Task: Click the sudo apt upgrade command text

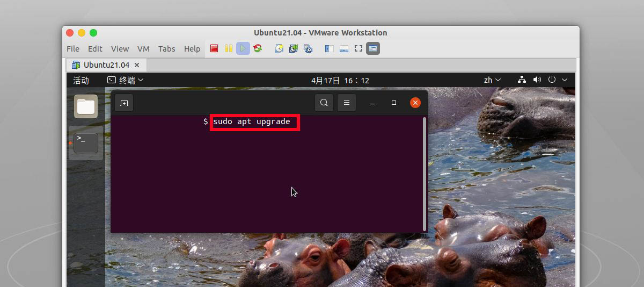Action: [252, 121]
